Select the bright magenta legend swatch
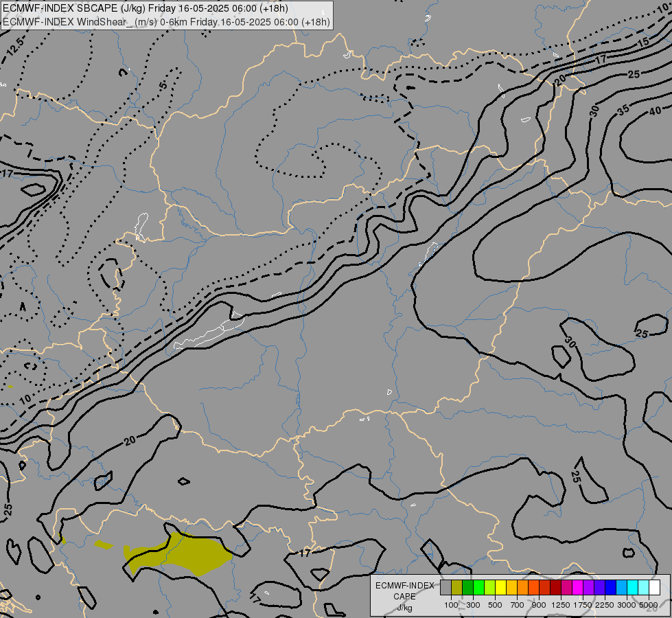Image resolution: width=672 pixels, height=618 pixels. [x=577, y=587]
